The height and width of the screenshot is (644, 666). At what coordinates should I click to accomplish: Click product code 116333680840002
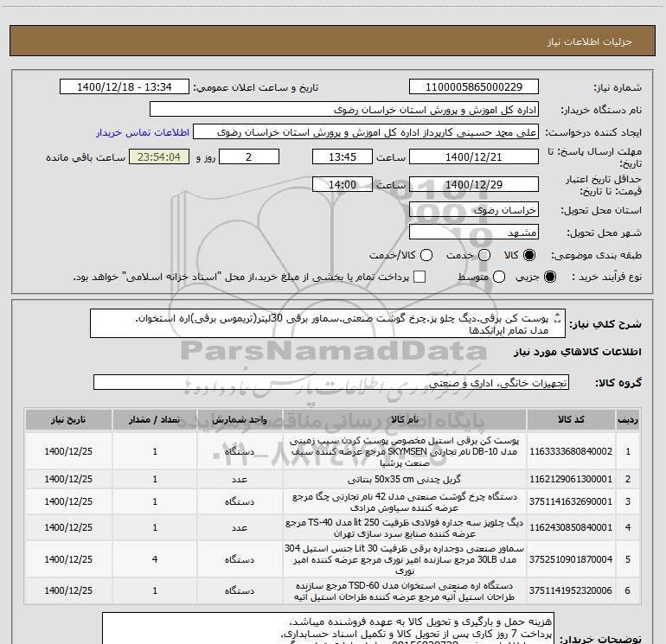(571, 451)
